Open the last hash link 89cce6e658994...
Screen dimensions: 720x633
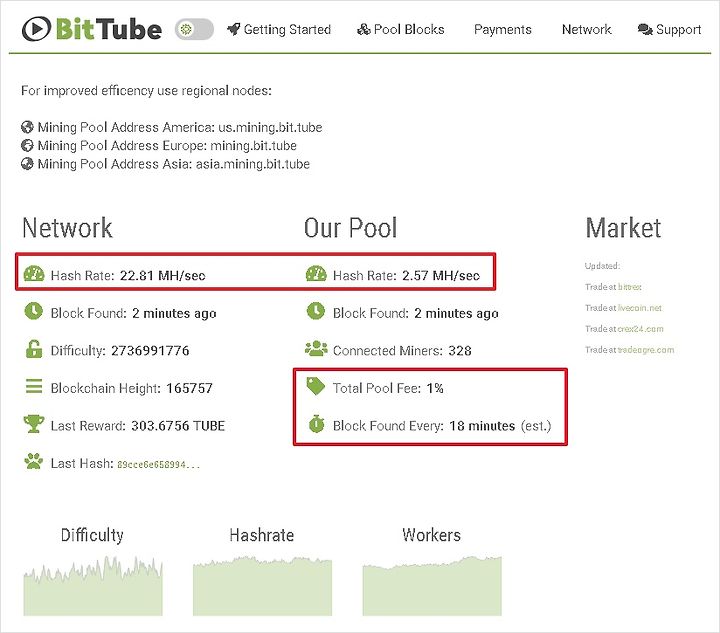158,465
